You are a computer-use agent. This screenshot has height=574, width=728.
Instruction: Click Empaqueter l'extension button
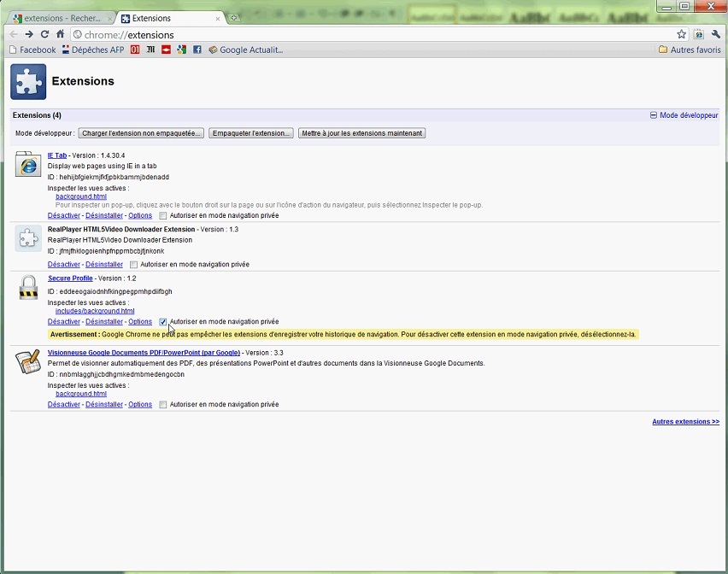point(250,133)
